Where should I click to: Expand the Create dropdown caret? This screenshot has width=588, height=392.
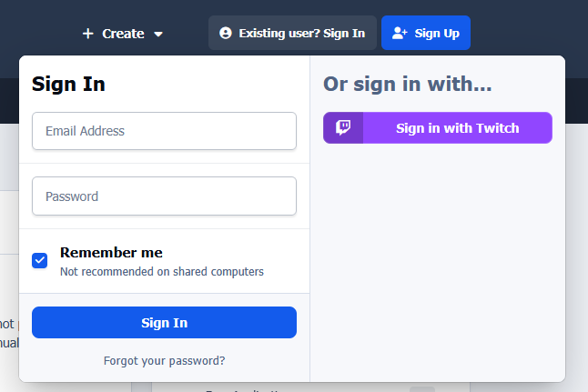point(158,34)
